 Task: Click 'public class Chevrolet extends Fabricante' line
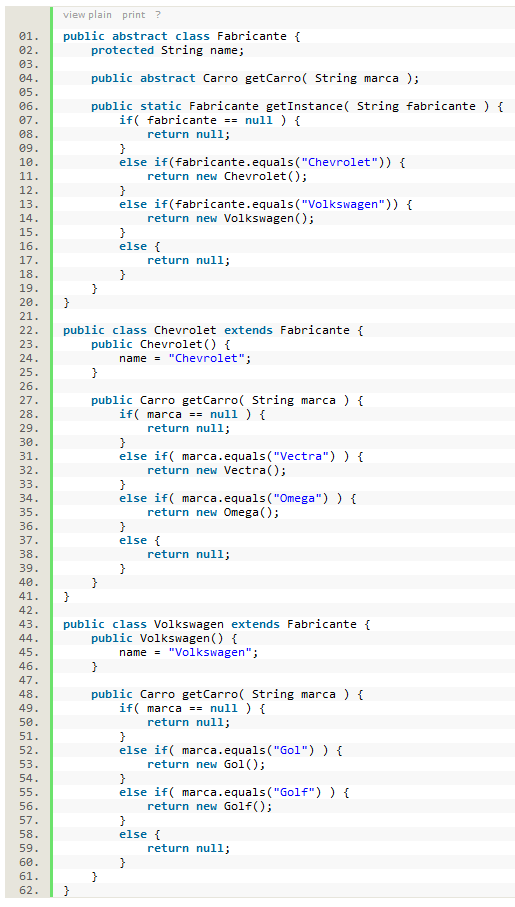[214, 330]
